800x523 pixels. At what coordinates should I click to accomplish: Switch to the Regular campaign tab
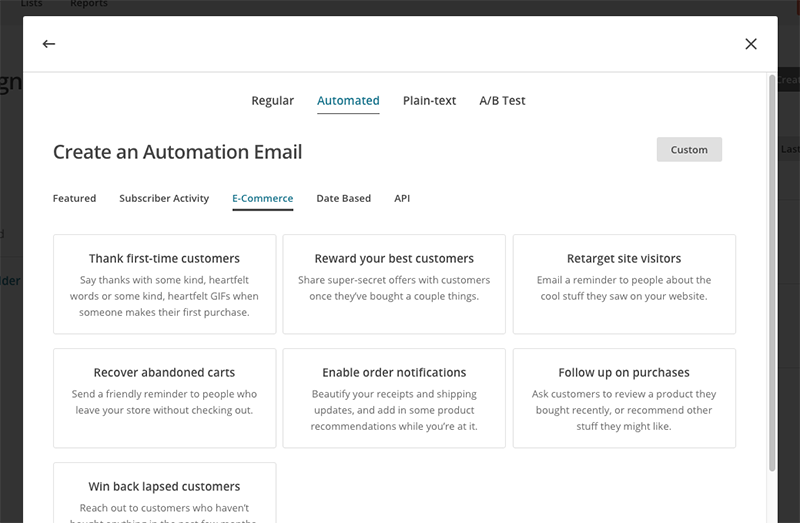pyautogui.click(x=272, y=101)
